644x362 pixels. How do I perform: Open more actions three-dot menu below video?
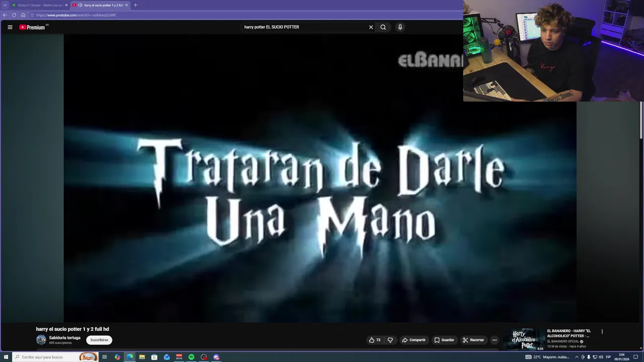494,340
